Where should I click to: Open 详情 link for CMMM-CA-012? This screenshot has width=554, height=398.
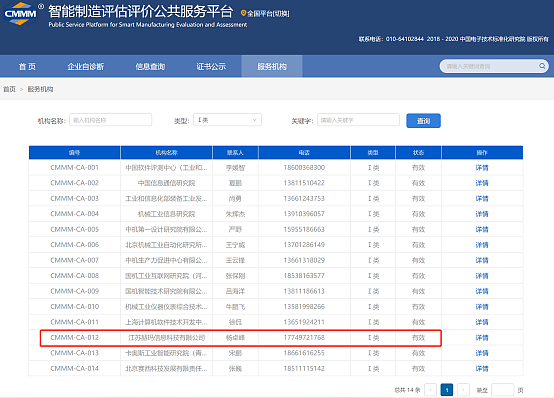(482, 338)
